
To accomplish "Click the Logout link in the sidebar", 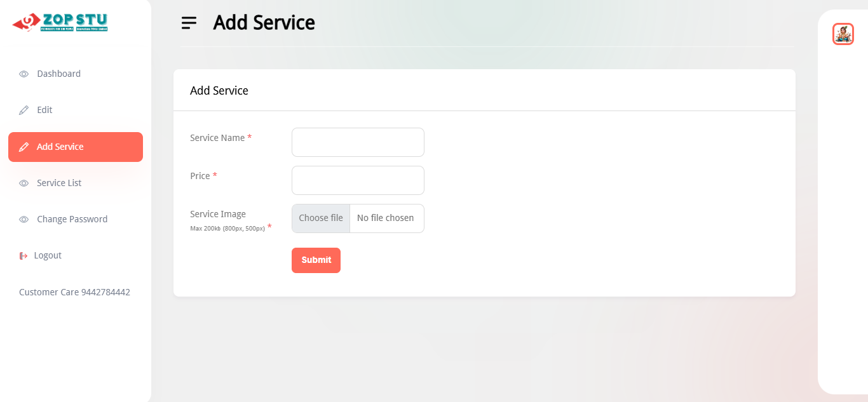I will click(48, 255).
